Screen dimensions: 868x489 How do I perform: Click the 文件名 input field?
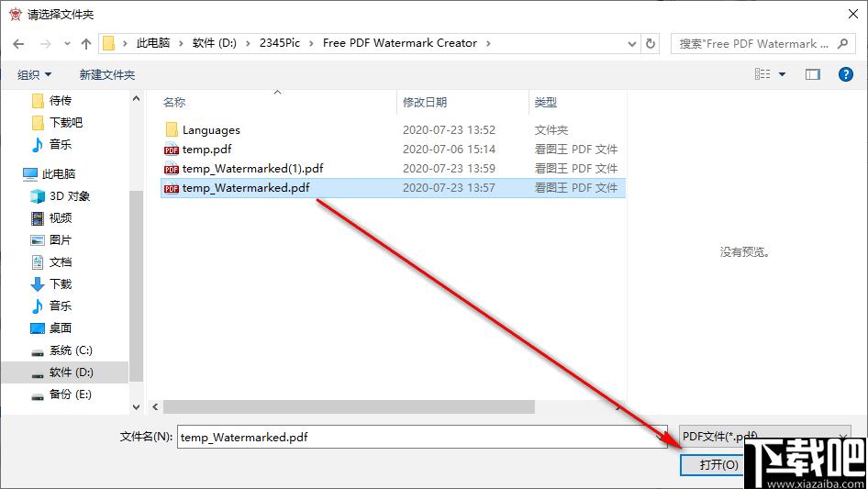coord(422,437)
